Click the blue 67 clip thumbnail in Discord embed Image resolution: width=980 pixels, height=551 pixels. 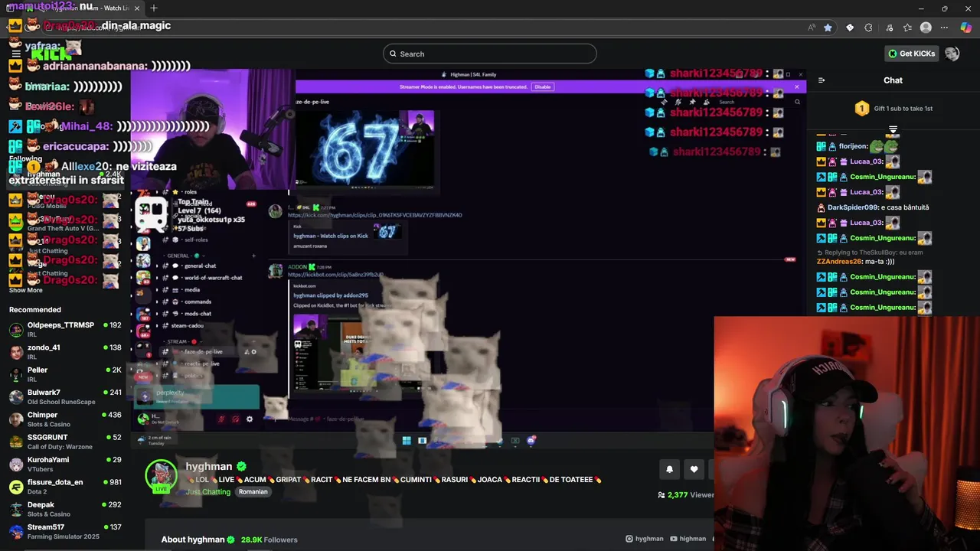tap(365, 148)
